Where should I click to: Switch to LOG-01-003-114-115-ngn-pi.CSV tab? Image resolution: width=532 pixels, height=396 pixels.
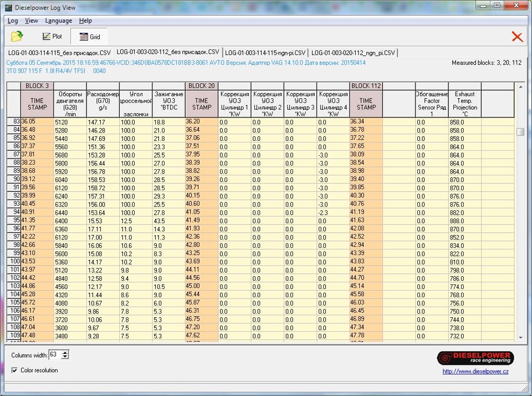[x=265, y=53]
